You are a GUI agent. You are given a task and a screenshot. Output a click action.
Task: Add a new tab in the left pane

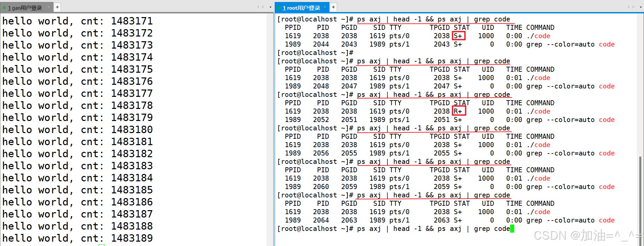pyautogui.click(x=57, y=7)
